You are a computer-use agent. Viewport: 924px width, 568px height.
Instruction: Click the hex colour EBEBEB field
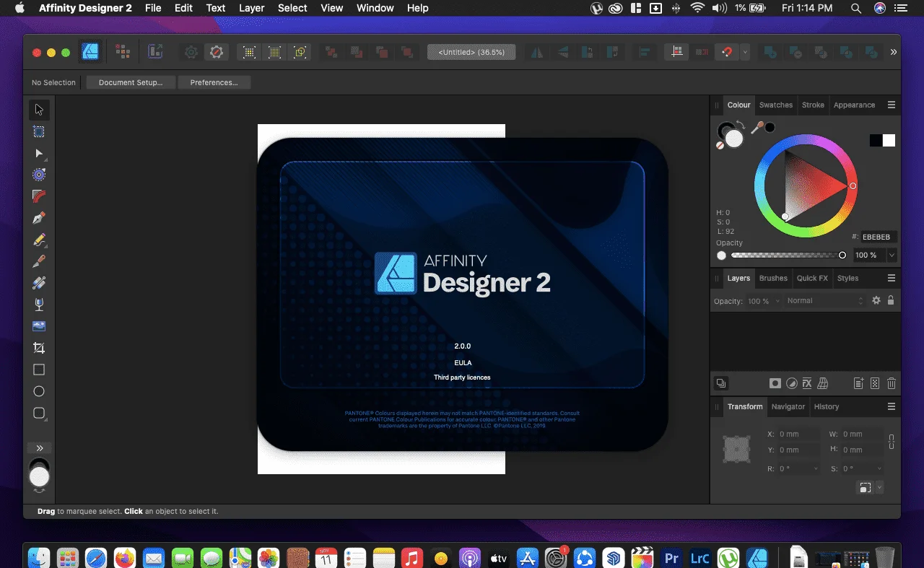(878, 237)
